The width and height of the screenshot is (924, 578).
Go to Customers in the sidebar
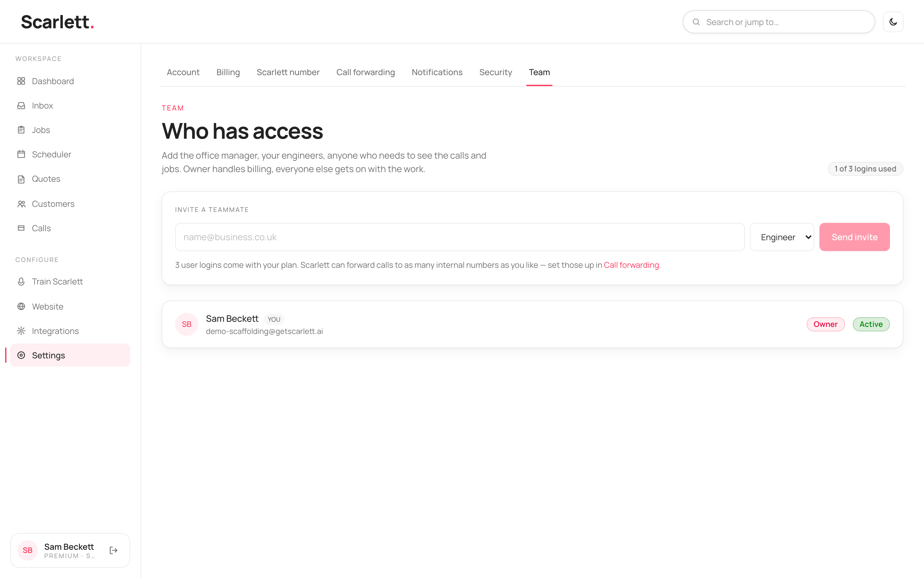[70, 204]
